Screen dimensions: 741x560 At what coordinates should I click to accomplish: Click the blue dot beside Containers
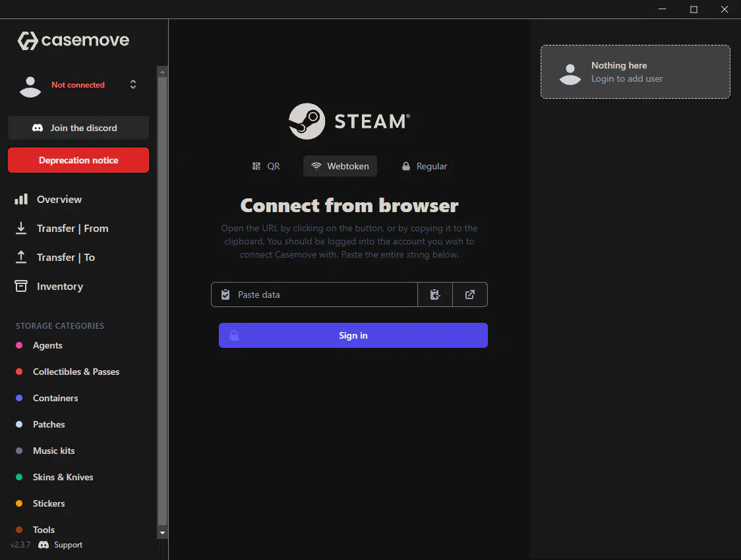[x=19, y=399]
